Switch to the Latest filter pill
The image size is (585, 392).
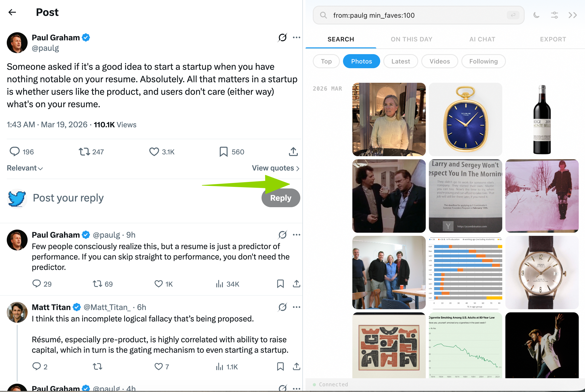tap(400, 61)
